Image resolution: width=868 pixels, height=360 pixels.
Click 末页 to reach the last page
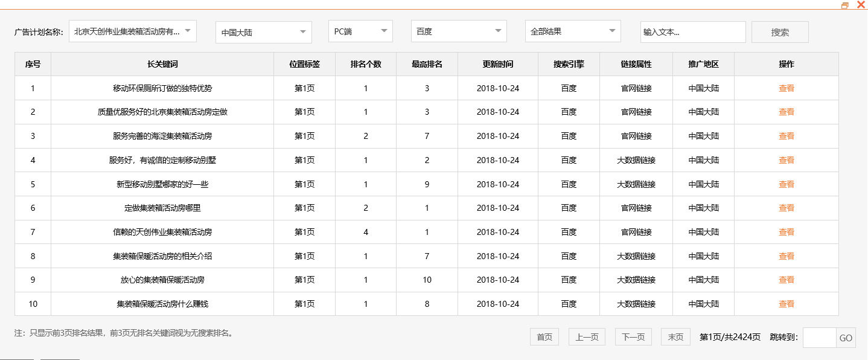[x=675, y=337]
